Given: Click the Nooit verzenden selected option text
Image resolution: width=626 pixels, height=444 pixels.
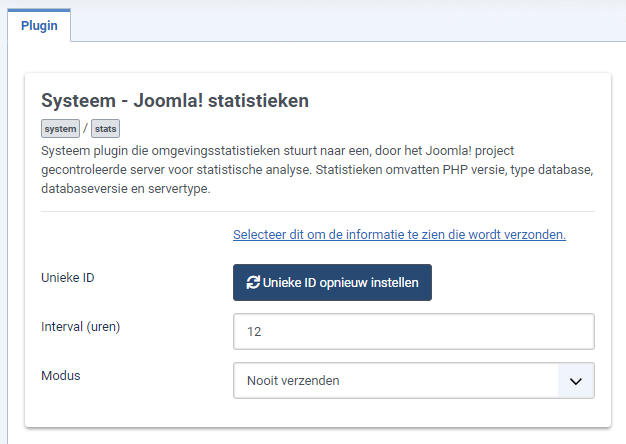Looking at the screenshot, I should (293, 381).
